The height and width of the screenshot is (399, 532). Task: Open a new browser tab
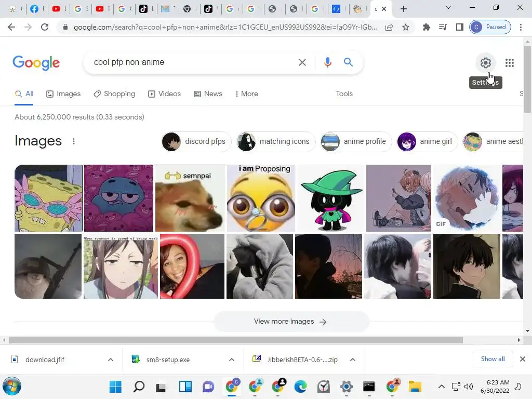point(403,9)
